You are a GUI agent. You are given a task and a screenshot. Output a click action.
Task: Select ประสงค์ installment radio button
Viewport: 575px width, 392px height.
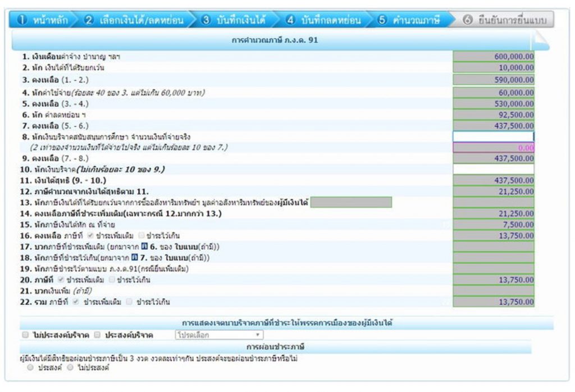[30, 368]
